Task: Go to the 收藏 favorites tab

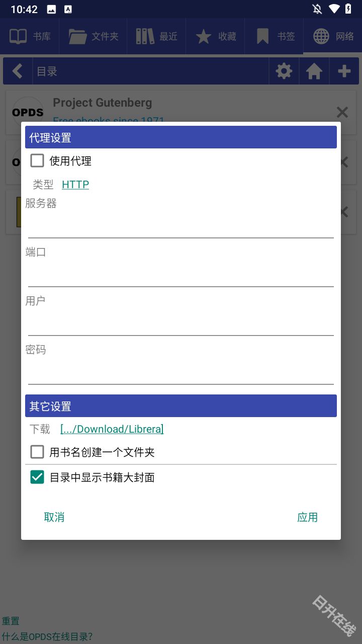Action: point(215,36)
